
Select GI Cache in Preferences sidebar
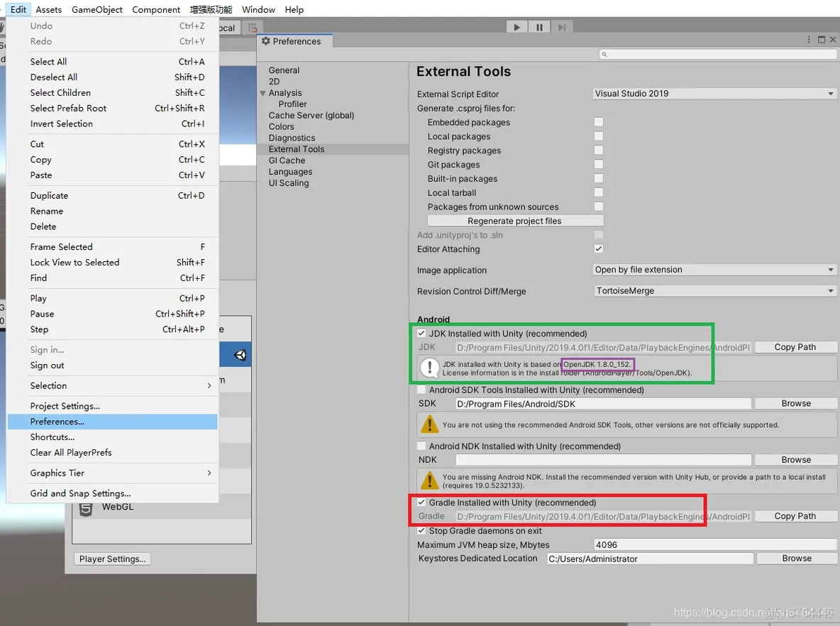[x=287, y=160]
